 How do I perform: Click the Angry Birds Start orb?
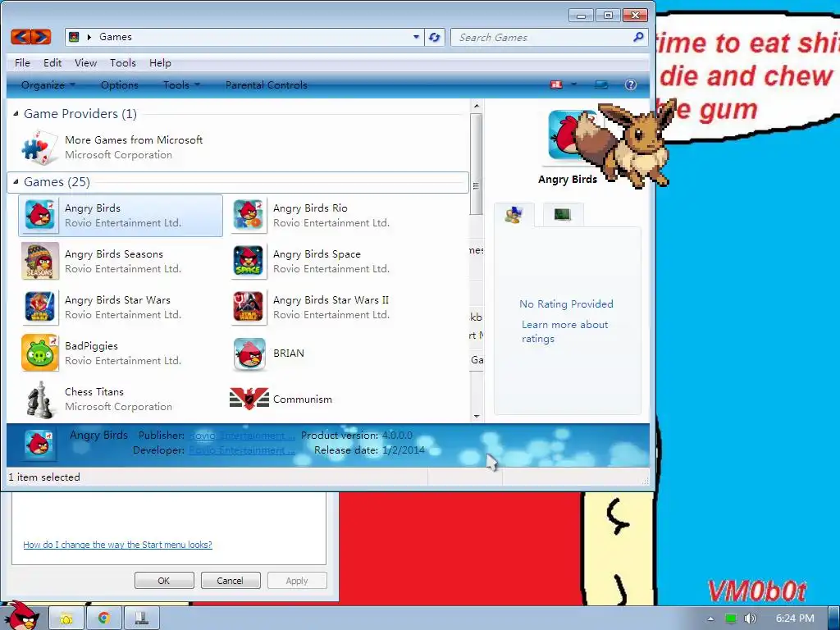[x=21, y=616]
